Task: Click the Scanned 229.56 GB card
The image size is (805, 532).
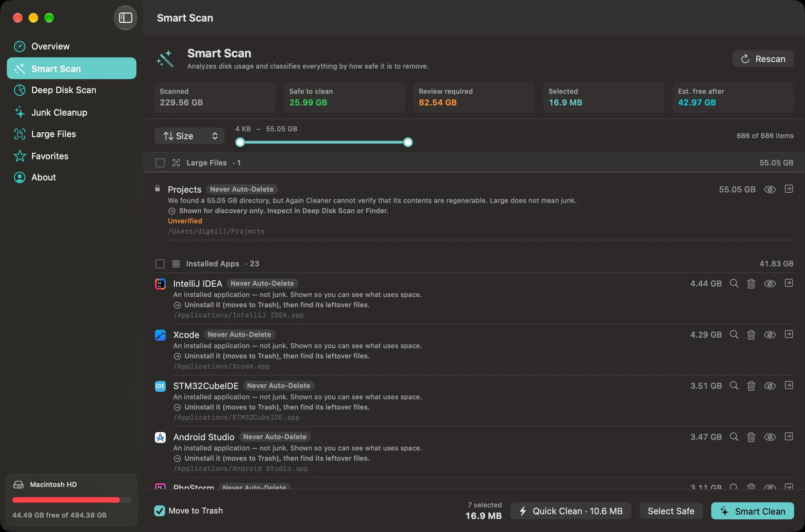Action: click(215, 97)
